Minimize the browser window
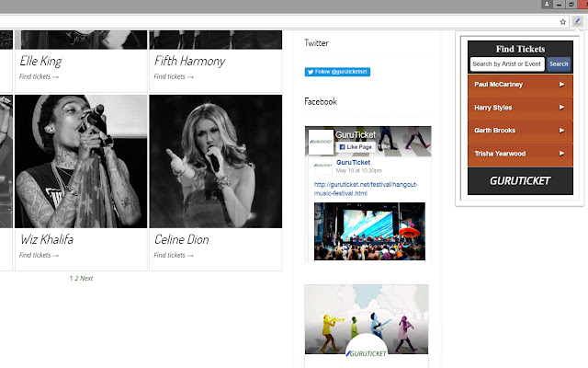Image resolution: width=588 pixels, height=368 pixels. (559, 4)
